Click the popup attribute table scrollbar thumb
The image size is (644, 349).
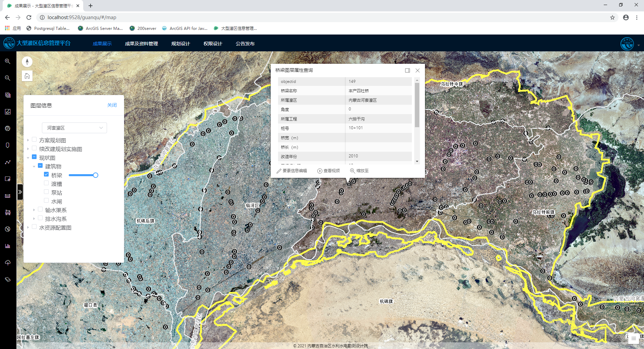click(x=417, y=105)
